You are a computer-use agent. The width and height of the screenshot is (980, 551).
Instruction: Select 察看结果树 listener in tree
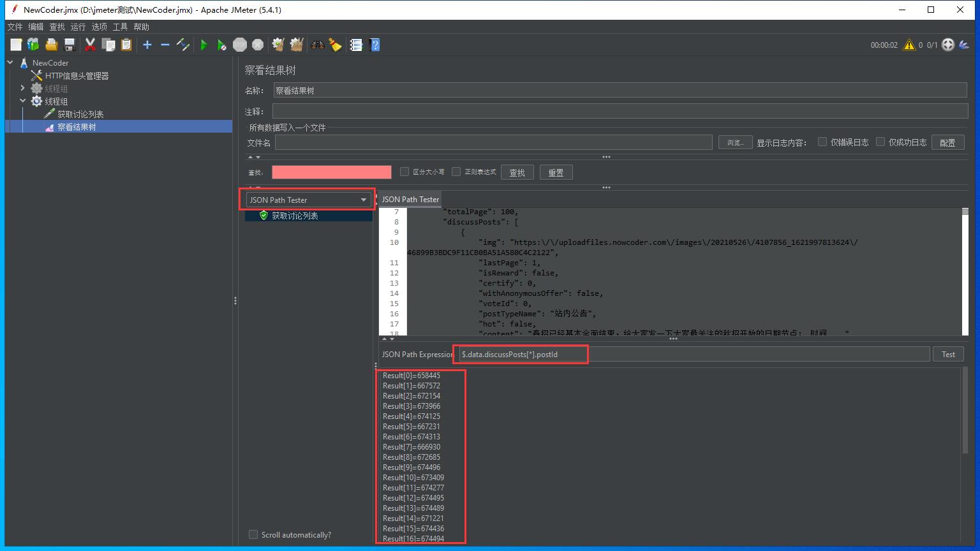(77, 127)
